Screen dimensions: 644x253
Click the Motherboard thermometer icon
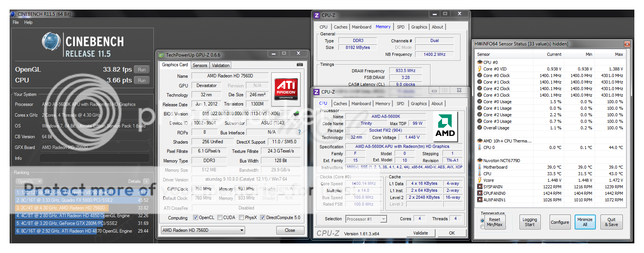tap(480, 167)
